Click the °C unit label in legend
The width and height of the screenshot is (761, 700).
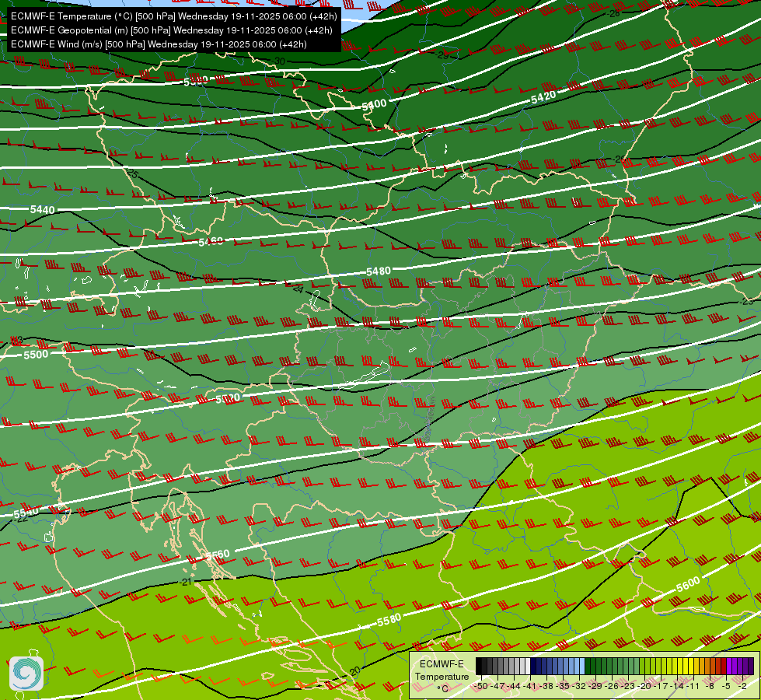click(442, 689)
